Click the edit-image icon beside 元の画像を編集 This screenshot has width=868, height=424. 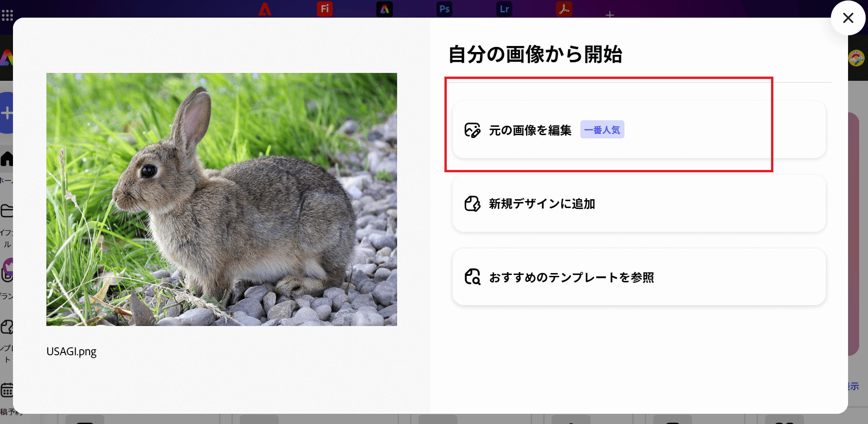[472, 130]
